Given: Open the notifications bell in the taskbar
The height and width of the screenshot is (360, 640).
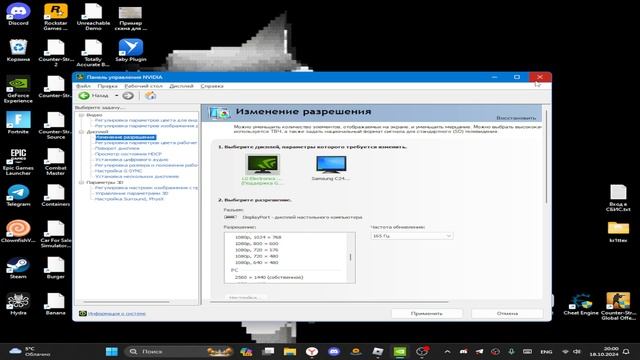Looking at the screenshot, I should click(x=626, y=351).
